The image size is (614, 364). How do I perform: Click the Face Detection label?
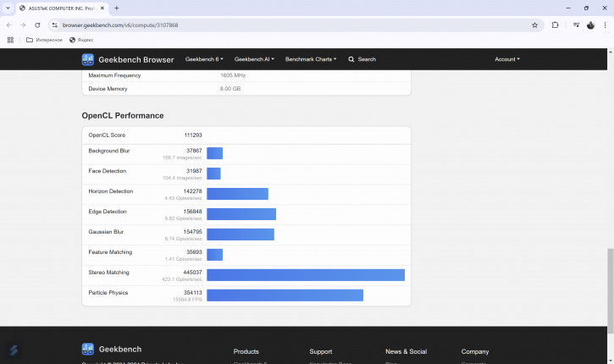[108, 171]
